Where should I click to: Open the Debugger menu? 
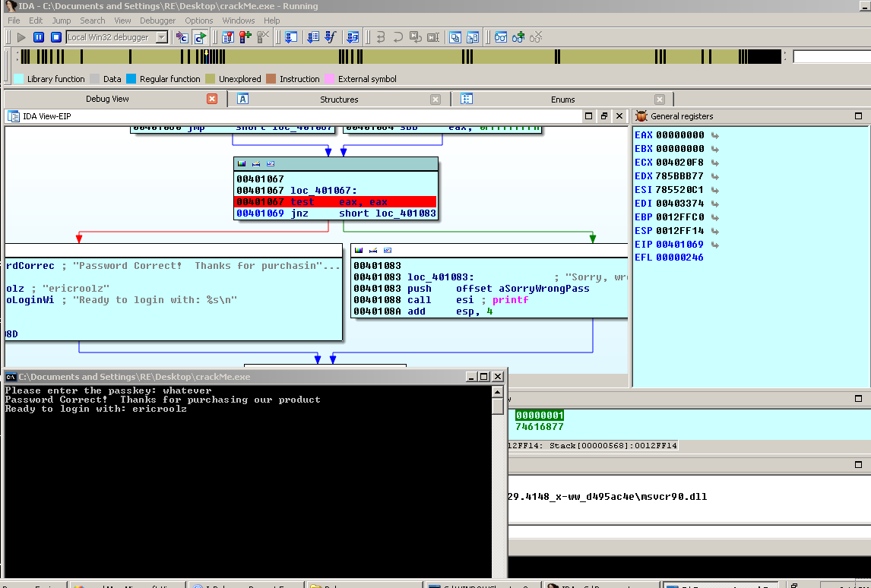[157, 21]
